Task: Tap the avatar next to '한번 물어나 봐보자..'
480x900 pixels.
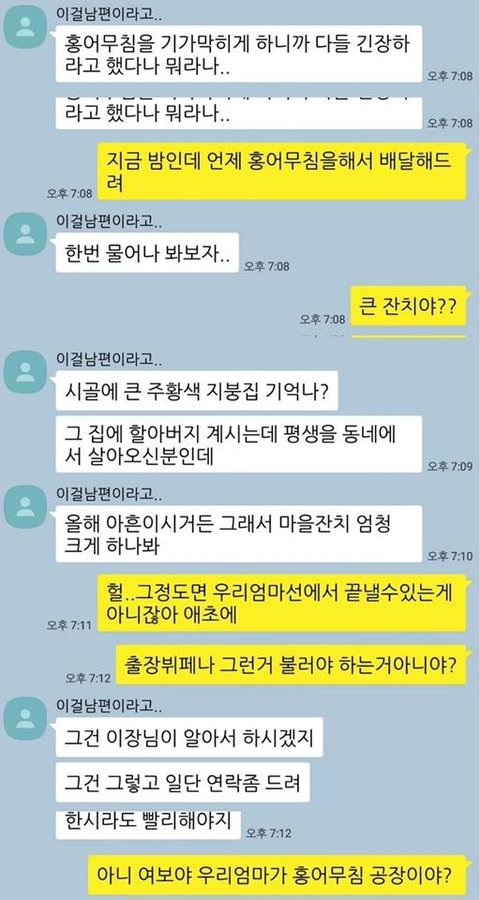Action: tap(25, 233)
